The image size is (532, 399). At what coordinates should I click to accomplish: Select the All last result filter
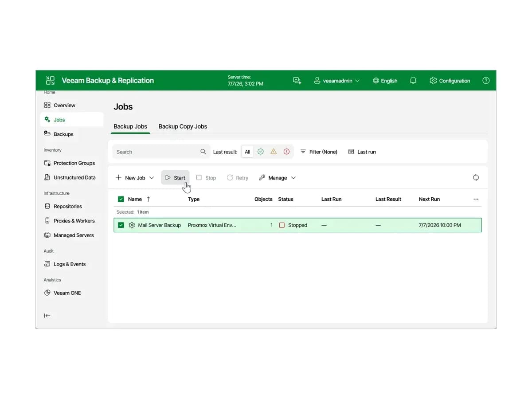click(247, 152)
